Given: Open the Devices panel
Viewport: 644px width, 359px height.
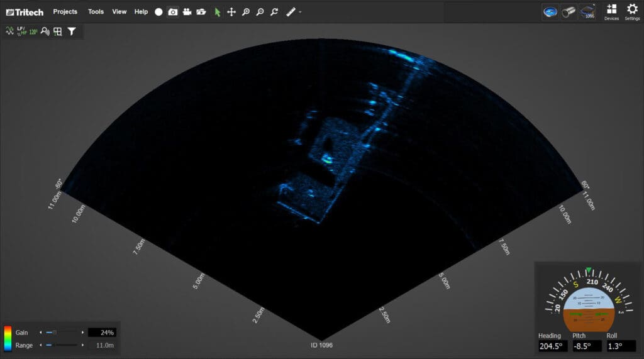Looking at the screenshot, I should point(611,11).
